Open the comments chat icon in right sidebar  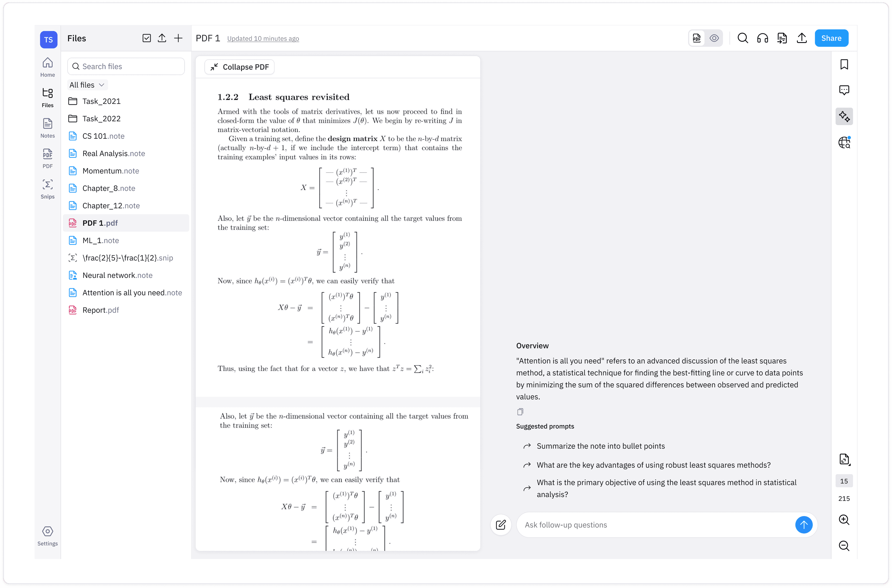[x=844, y=90]
